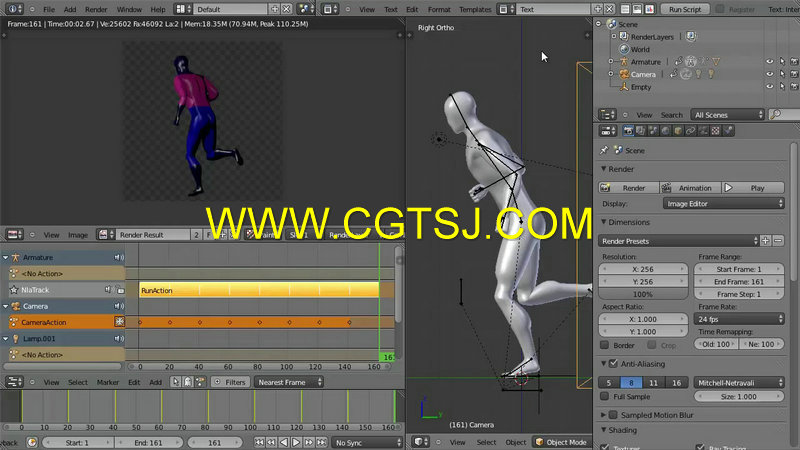Open the Display Image Editor dropdown
Image resolution: width=800 pixels, height=450 pixels.
coord(723,204)
